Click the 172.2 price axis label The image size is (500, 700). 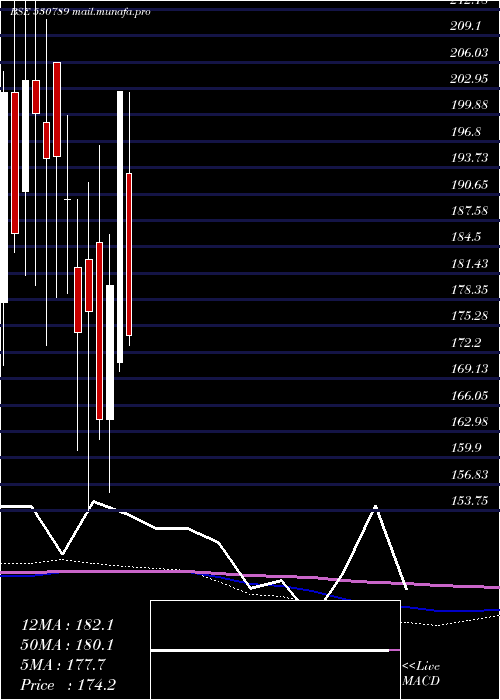(x=466, y=342)
